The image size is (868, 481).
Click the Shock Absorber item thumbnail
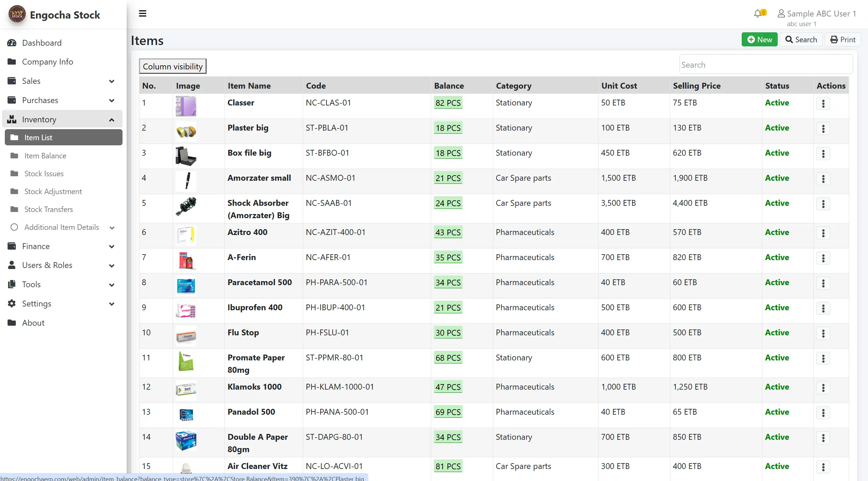186,206
